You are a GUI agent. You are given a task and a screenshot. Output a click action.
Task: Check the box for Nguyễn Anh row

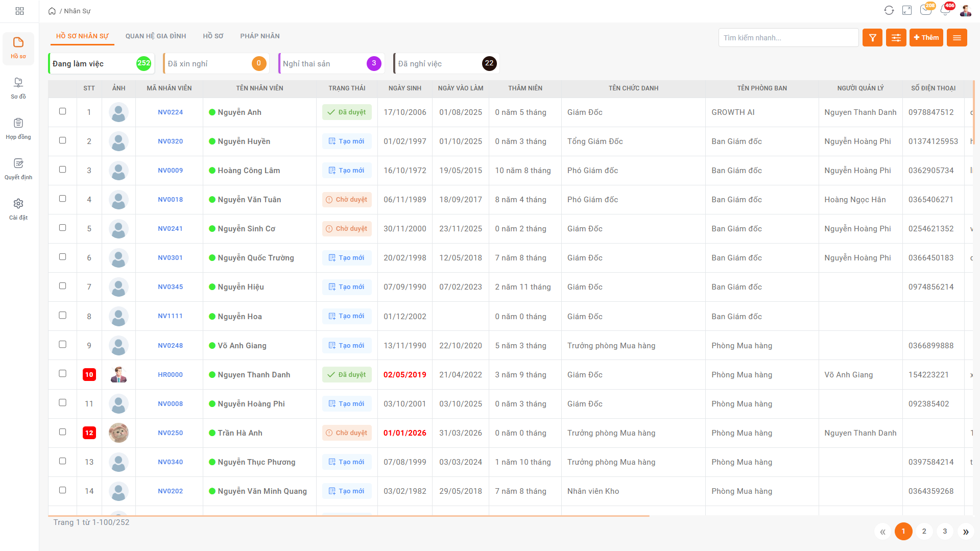coord(63,111)
